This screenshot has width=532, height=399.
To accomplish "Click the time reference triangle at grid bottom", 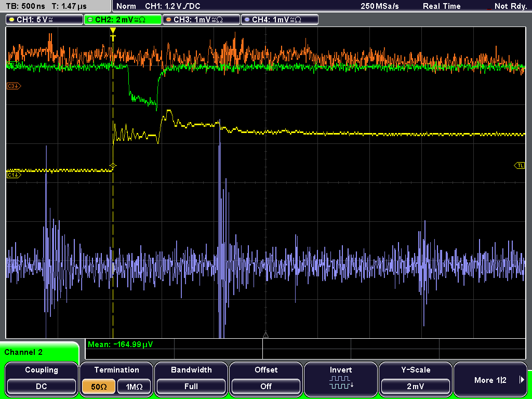I will pyautogui.click(x=265, y=335).
